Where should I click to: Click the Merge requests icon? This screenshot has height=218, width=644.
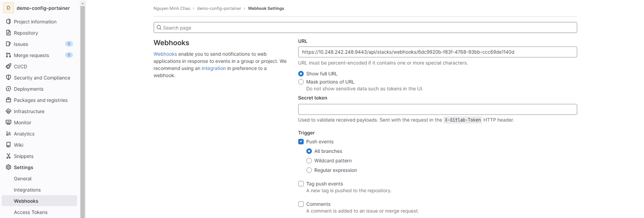click(9, 55)
